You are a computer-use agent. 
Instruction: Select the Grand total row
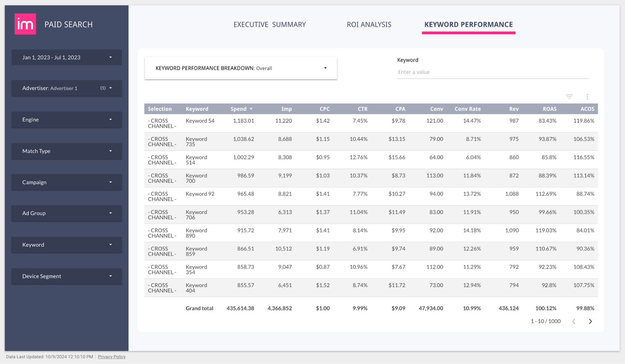coord(199,308)
